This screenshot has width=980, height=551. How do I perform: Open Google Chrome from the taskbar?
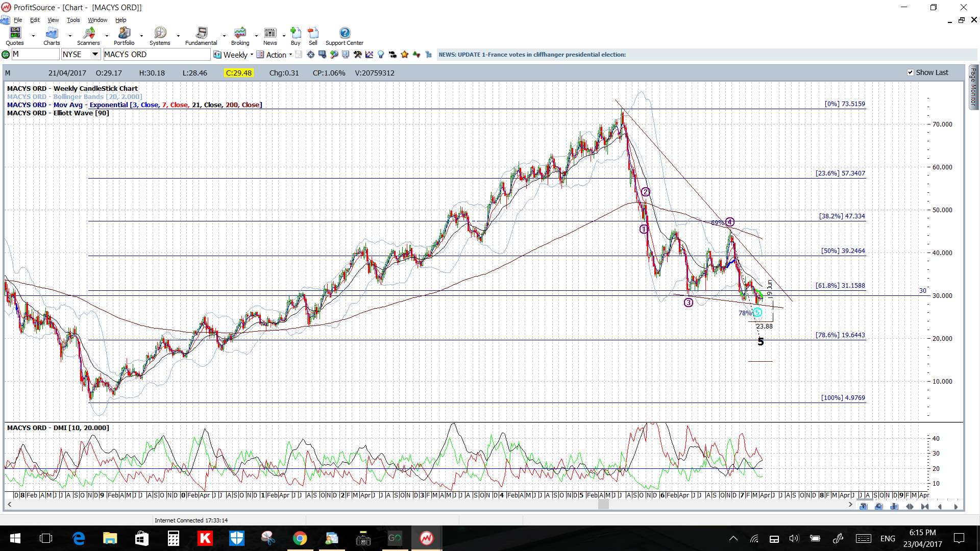[300, 538]
